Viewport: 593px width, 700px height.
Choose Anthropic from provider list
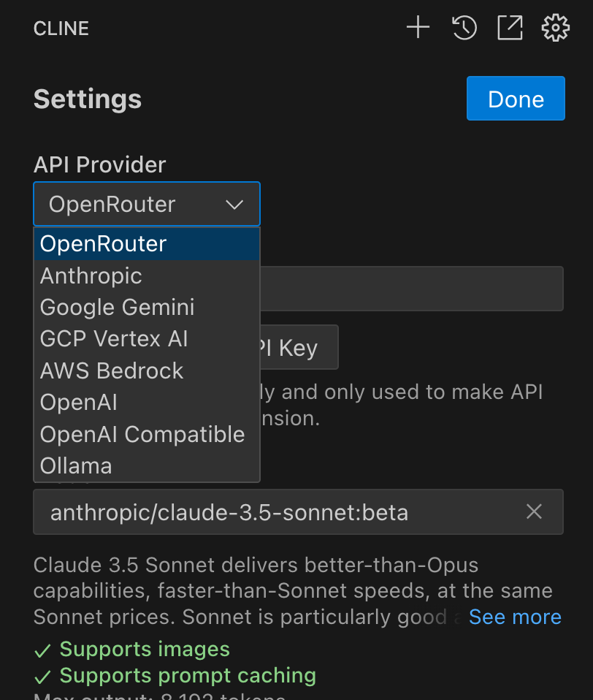(x=91, y=276)
